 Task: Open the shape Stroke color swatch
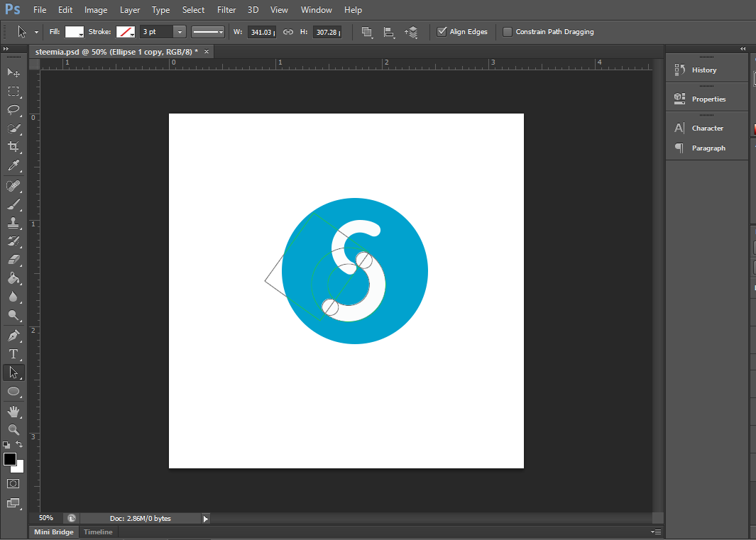[x=126, y=32]
